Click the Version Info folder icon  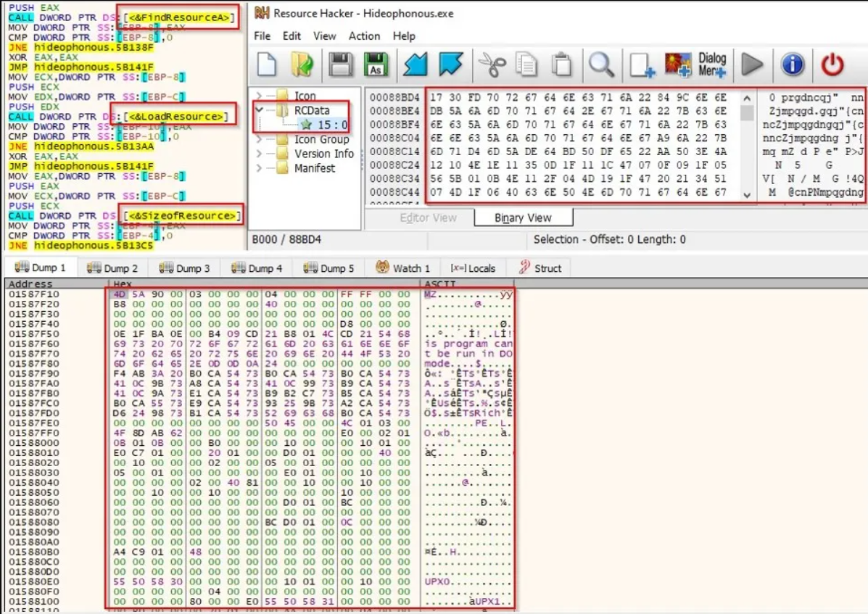pos(282,153)
